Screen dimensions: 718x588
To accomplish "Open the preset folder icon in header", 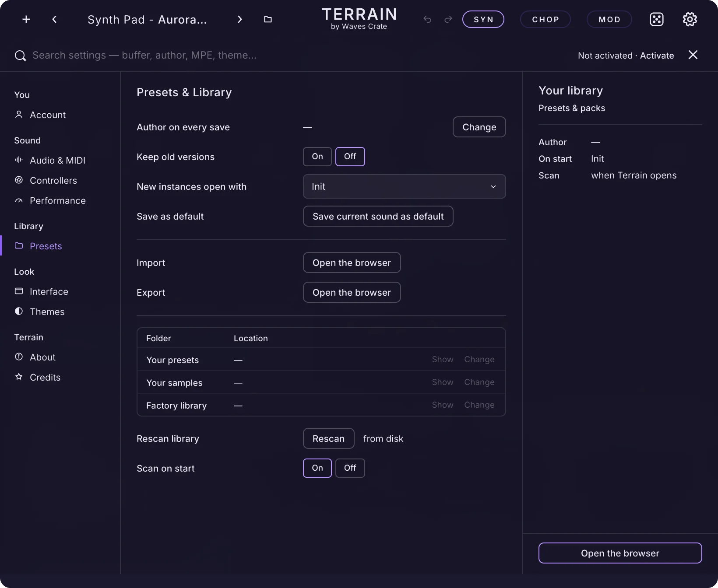I will point(268,19).
